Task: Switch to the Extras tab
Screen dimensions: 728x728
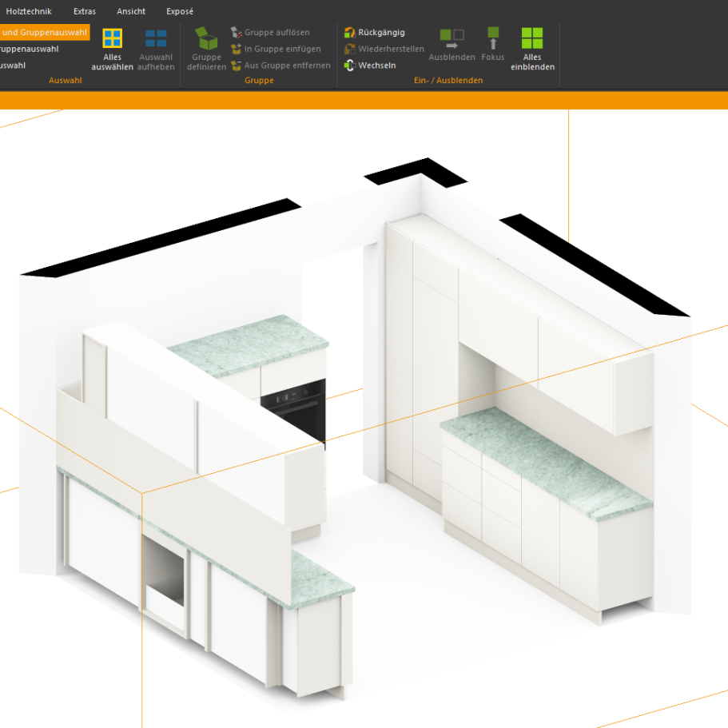Action: [x=84, y=11]
